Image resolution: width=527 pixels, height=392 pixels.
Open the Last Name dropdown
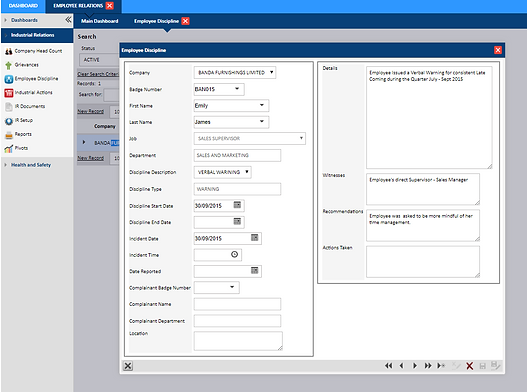click(x=262, y=121)
